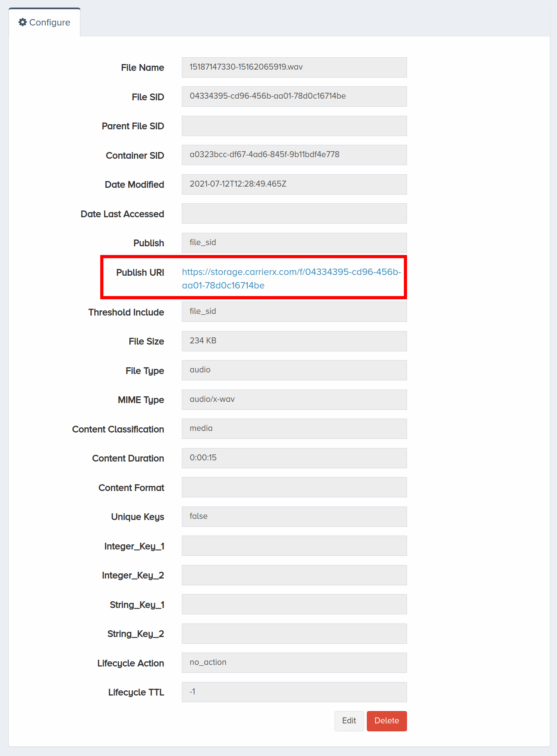The height and width of the screenshot is (756, 557).
Task: Select the Threshold Include field
Action: (294, 312)
